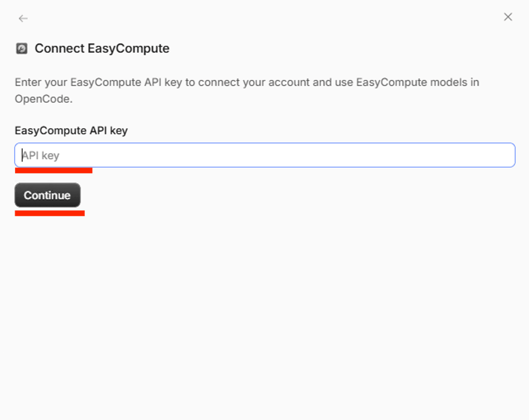Click the Continue button

[x=47, y=195]
